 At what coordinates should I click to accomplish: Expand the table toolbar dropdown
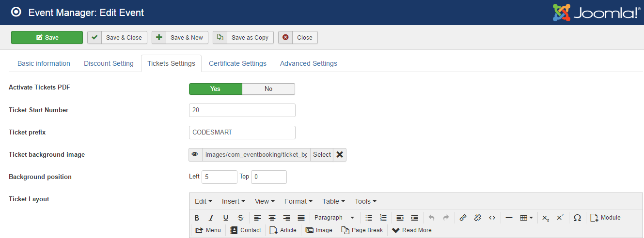(526, 218)
